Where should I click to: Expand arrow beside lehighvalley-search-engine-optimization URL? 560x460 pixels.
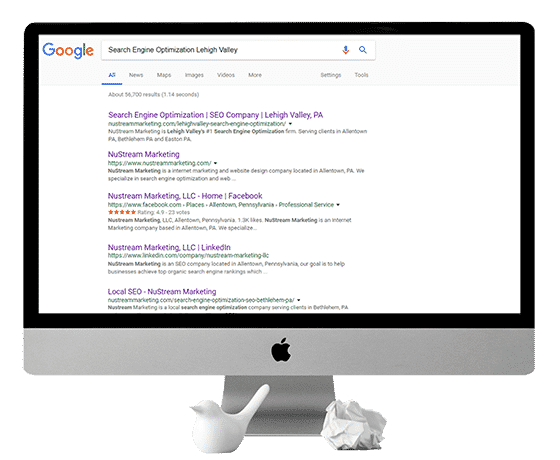(290, 124)
